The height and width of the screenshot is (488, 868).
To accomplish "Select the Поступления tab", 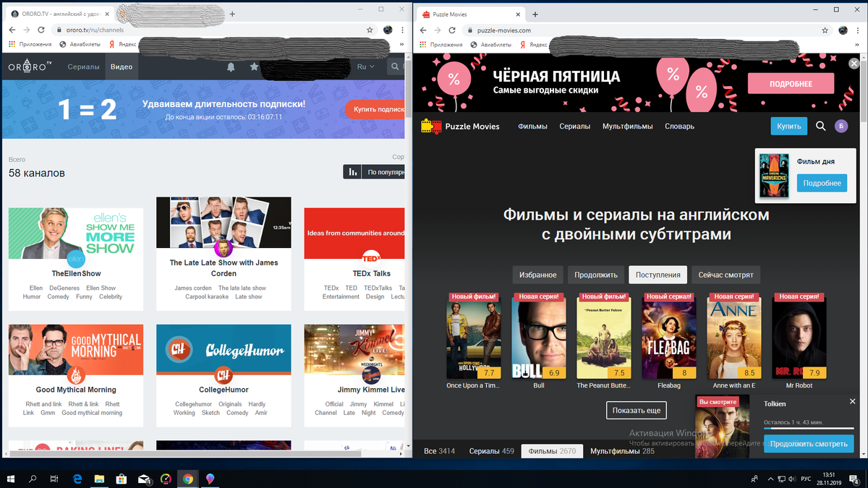I will (658, 275).
